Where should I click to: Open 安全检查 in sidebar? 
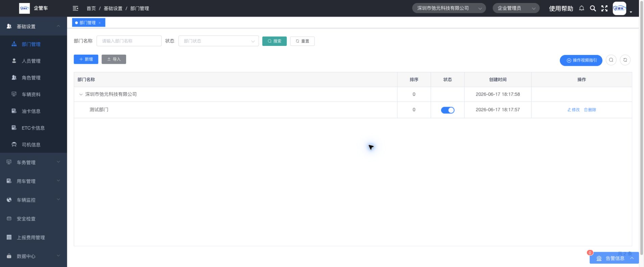coord(33,219)
